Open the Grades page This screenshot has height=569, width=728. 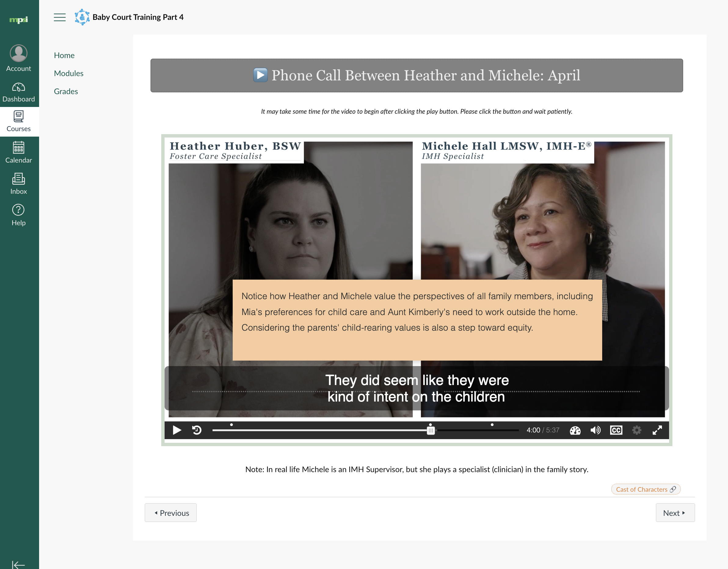[x=66, y=91]
